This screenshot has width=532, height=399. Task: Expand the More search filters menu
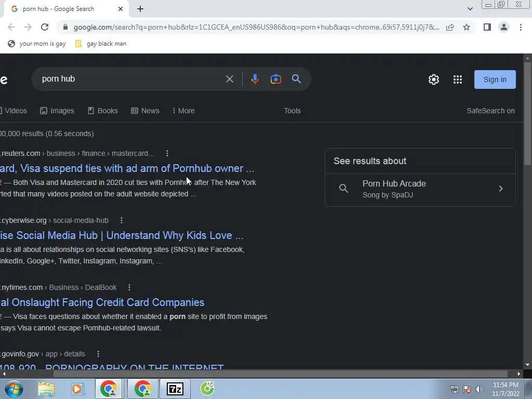[x=183, y=111]
